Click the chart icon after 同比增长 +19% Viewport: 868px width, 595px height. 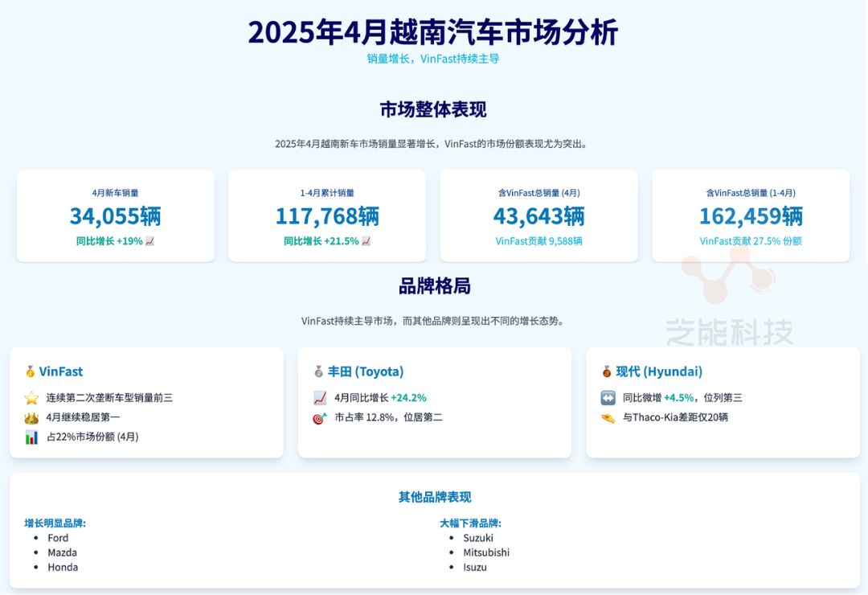point(149,241)
